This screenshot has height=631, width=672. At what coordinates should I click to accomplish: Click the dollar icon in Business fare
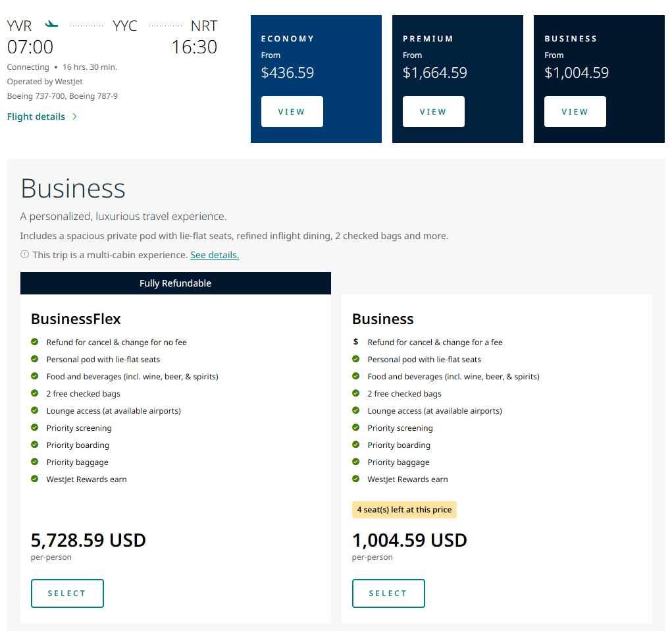click(x=356, y=342)
